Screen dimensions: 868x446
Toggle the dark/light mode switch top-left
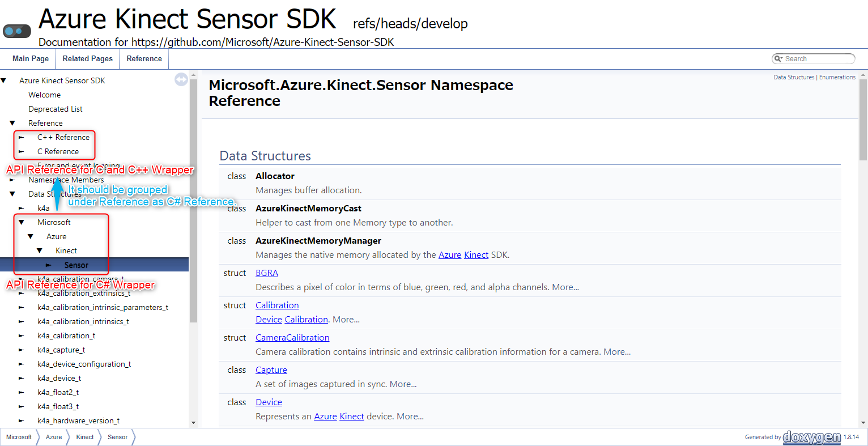(16, 31)
